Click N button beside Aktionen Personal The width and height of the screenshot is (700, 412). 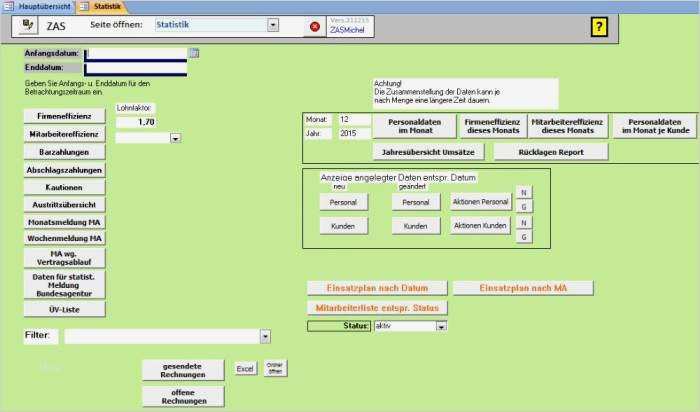click(524, 193)
